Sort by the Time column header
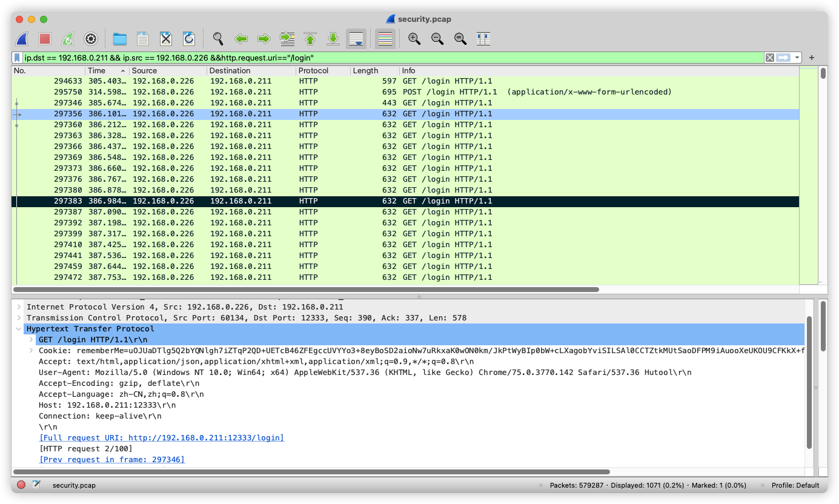 point(107,71)
